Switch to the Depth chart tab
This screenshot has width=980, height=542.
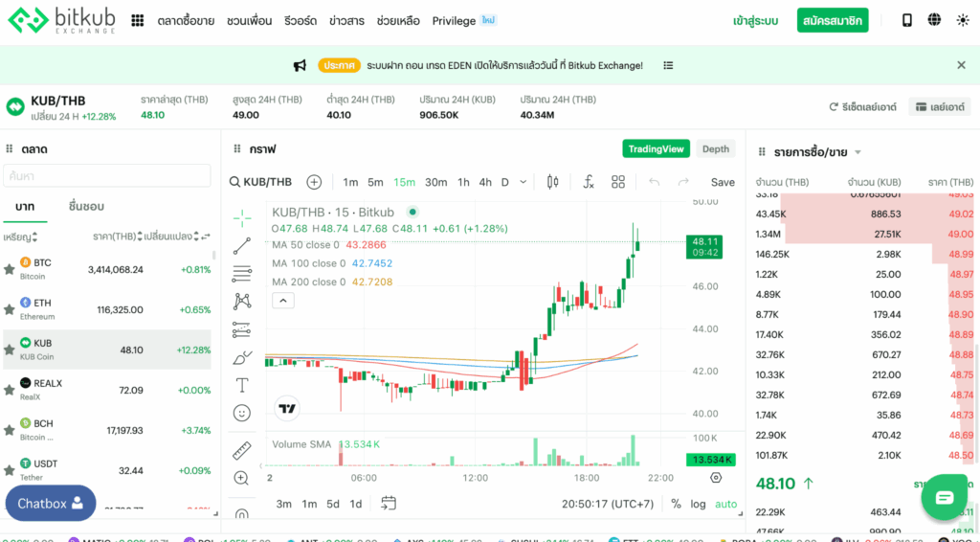coord(715,148)
